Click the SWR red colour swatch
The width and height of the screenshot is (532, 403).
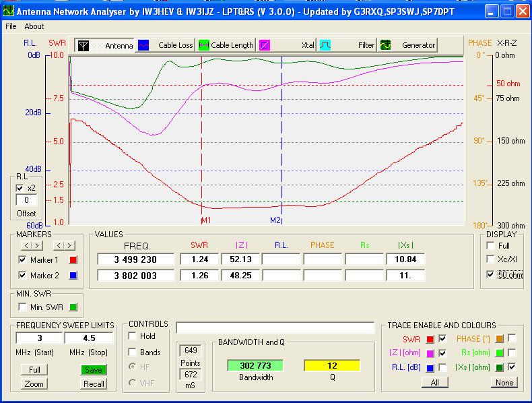tap(431, 338)
